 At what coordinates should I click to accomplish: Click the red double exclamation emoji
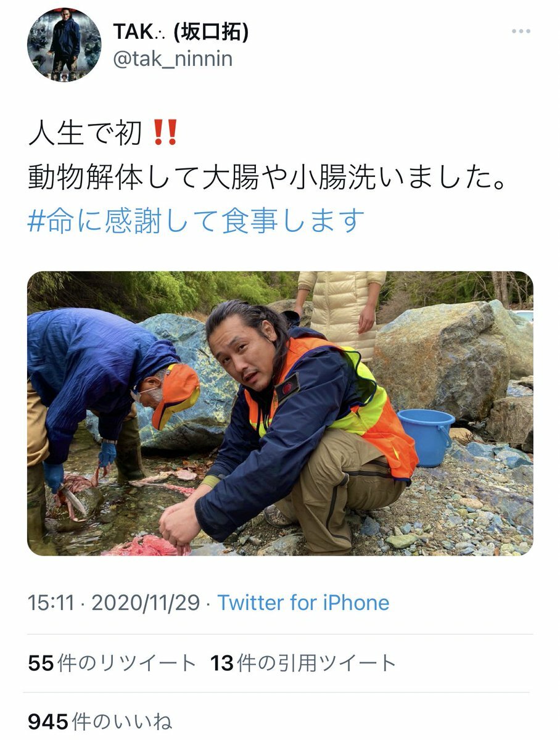(x=165, y=134)
